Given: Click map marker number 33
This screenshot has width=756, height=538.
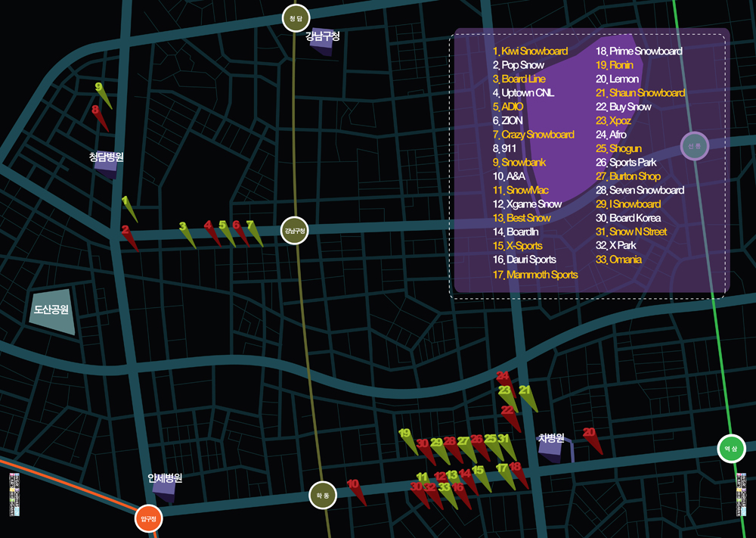Looking at the screenshot, I should [448, 496].
